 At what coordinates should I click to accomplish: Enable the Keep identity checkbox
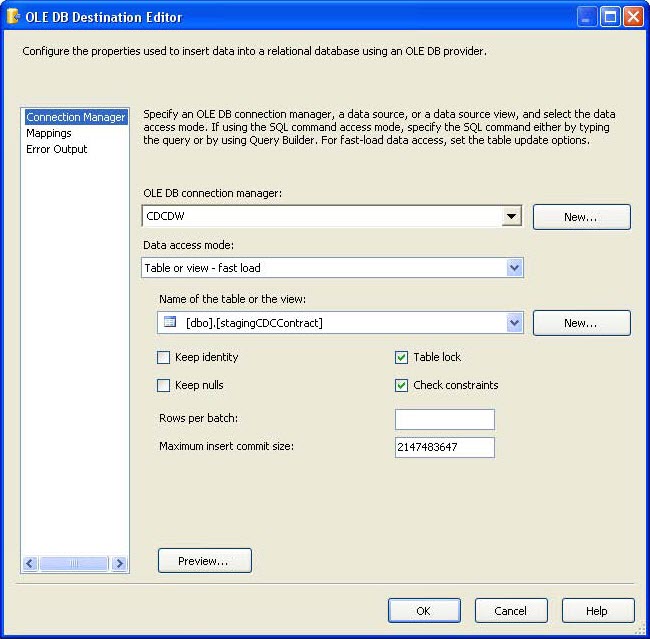pos(164,357)
